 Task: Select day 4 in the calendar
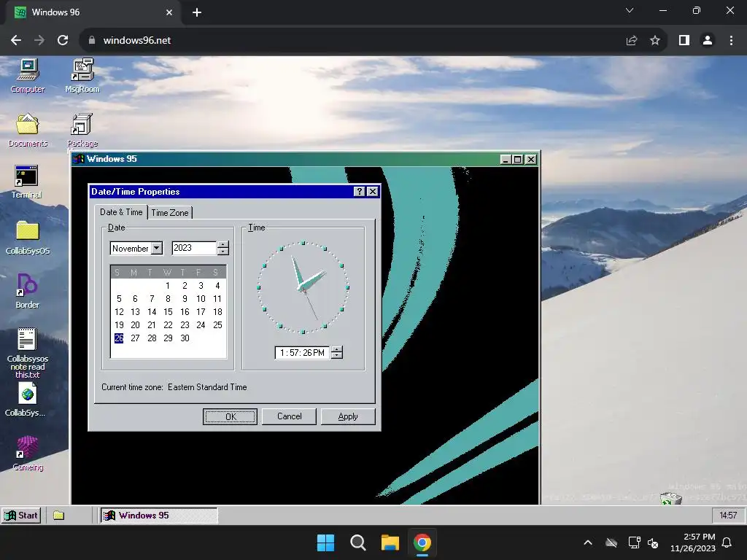[217, 286]
